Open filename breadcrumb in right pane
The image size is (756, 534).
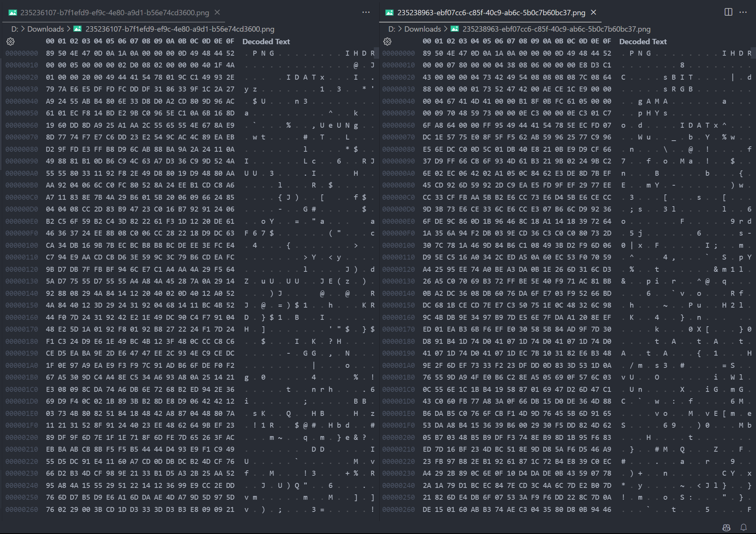tap(556, 29)
